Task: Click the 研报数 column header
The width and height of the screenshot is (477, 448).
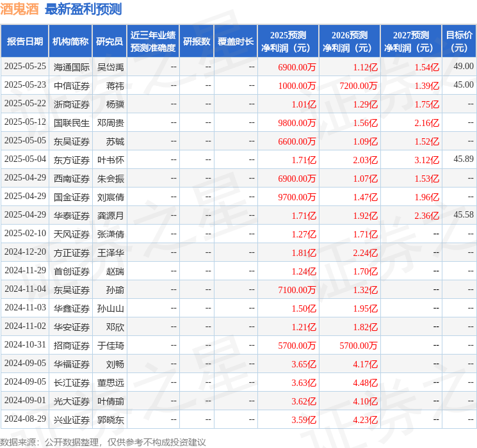Action: (x=197, y=41)
